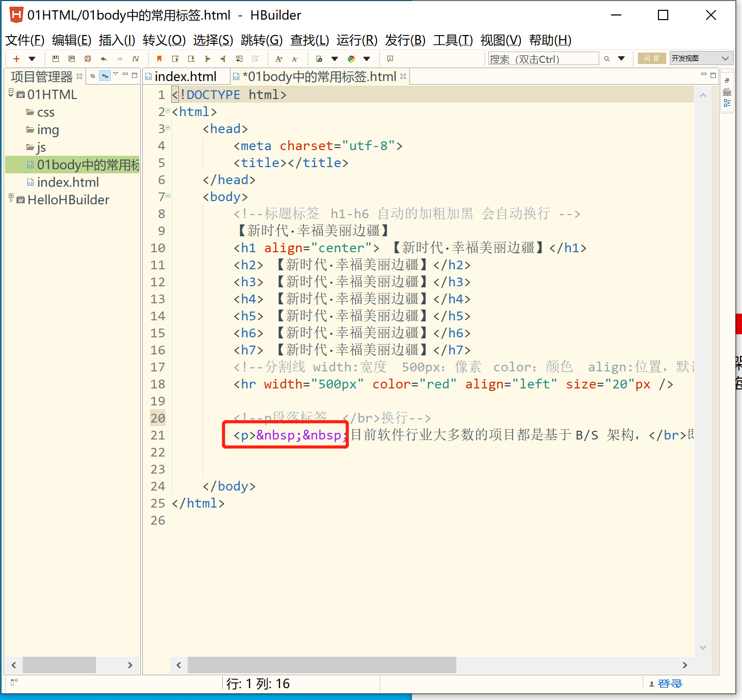Click the Redo arrow icon

tap(120, 59)
